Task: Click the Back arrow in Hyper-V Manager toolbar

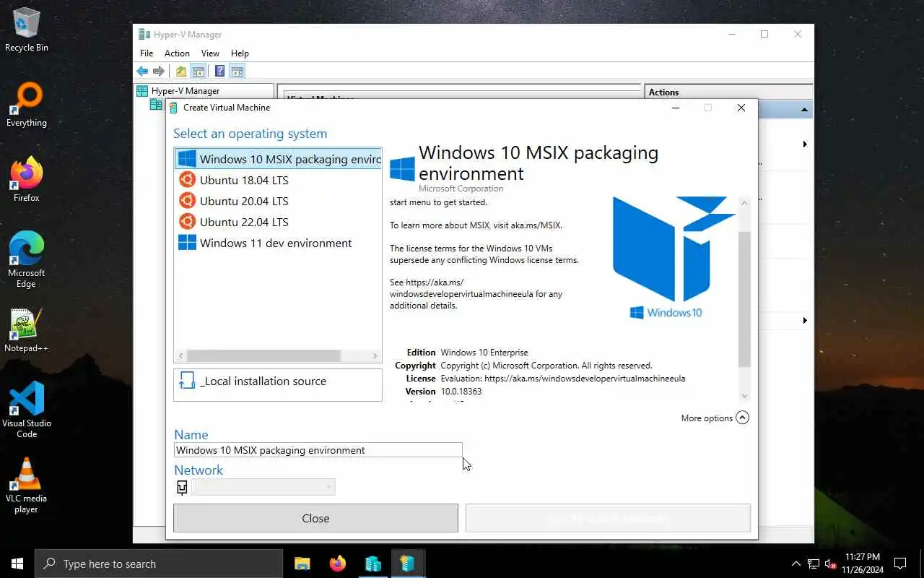Action: 142,71
